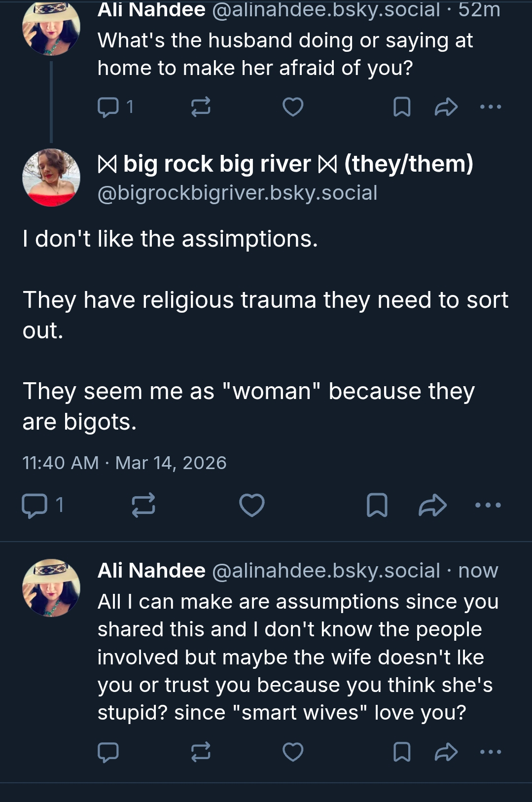Like the big rock big river post
The width and height of the screenshot is (532, 802).
252,506
